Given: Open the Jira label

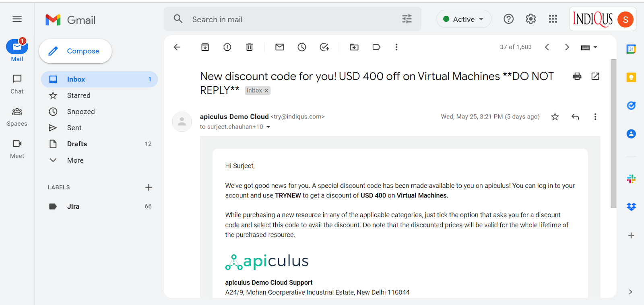Looking at the screenshot, I should 74,206.
